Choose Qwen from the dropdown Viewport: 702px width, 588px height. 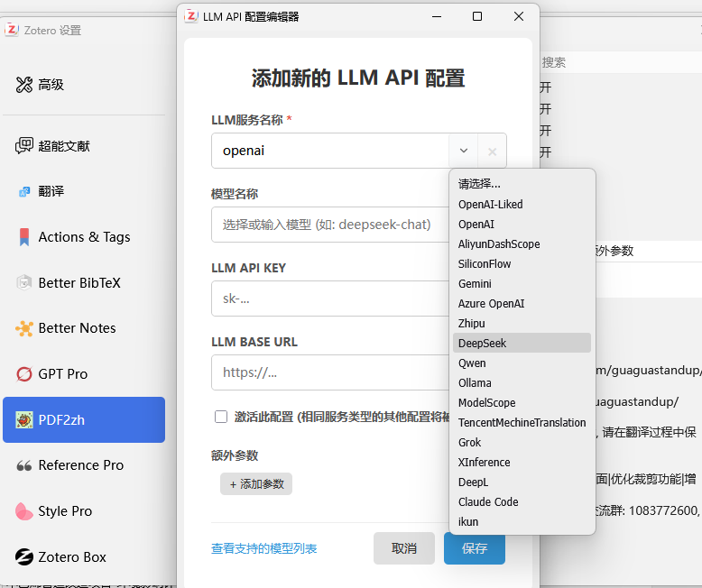point(522,363)
